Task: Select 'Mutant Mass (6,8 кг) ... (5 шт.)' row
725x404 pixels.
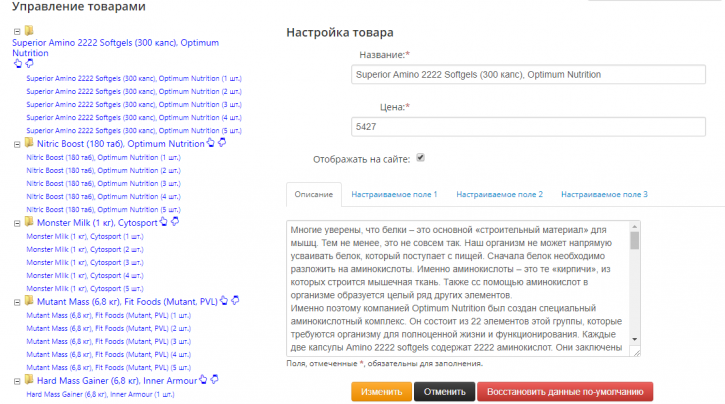Action: 109,367
